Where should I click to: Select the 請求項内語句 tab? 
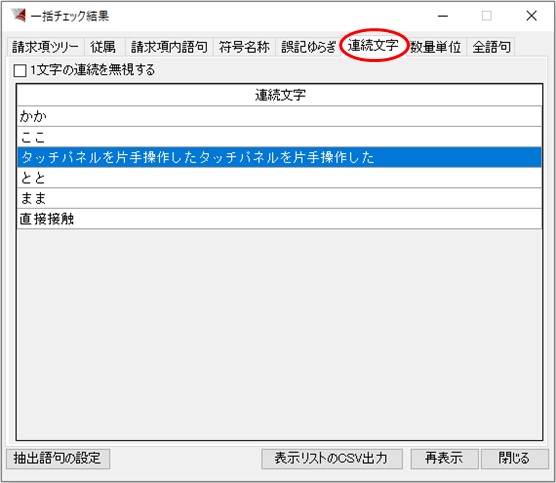click(x=169, y=47)
